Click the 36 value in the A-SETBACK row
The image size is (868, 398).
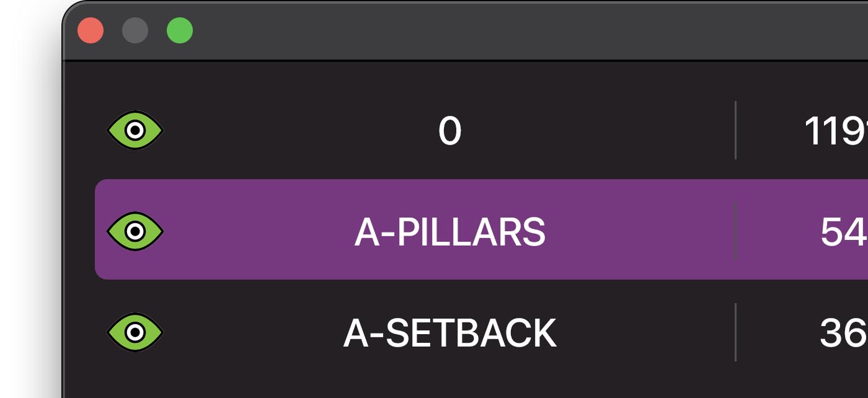coord(843,333)
